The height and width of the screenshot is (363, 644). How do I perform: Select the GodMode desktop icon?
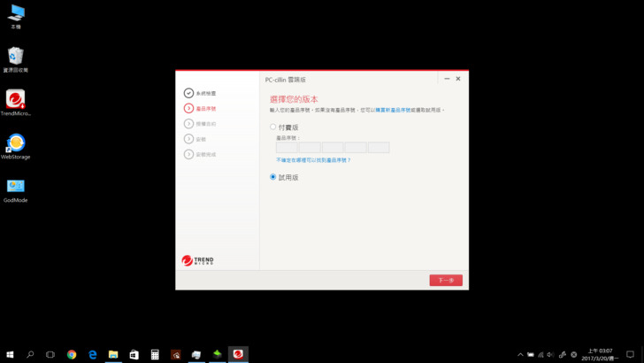point(16,190)
